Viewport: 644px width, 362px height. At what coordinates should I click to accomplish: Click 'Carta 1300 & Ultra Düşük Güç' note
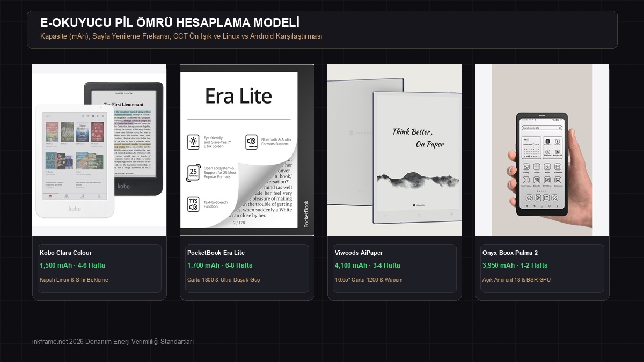(223, 280)
